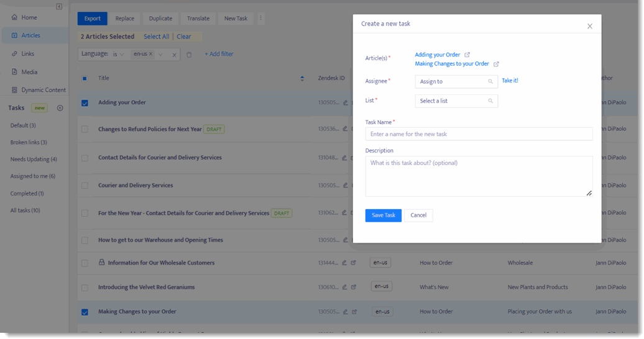Open Dynamic Content section
Screen dimensions: 644x339
pos(39,90)
